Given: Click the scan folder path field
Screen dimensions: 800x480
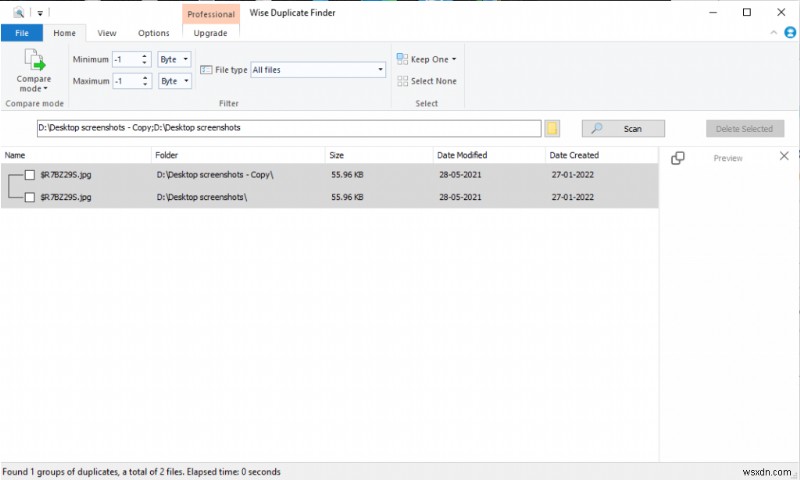Looking at the screenshot, I should coord(289,128).
